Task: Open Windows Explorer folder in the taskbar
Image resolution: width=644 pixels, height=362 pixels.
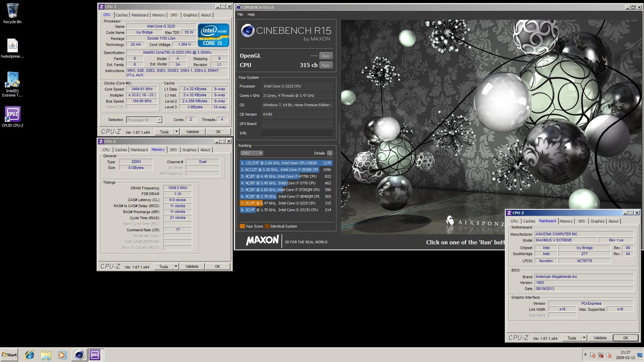Action: (x=46, y=355)
